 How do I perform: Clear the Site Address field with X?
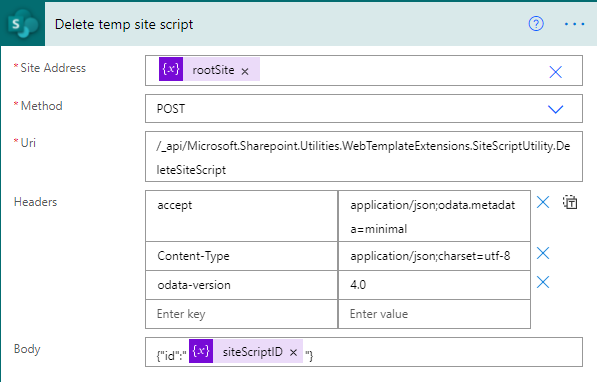(x=555, y=72)
